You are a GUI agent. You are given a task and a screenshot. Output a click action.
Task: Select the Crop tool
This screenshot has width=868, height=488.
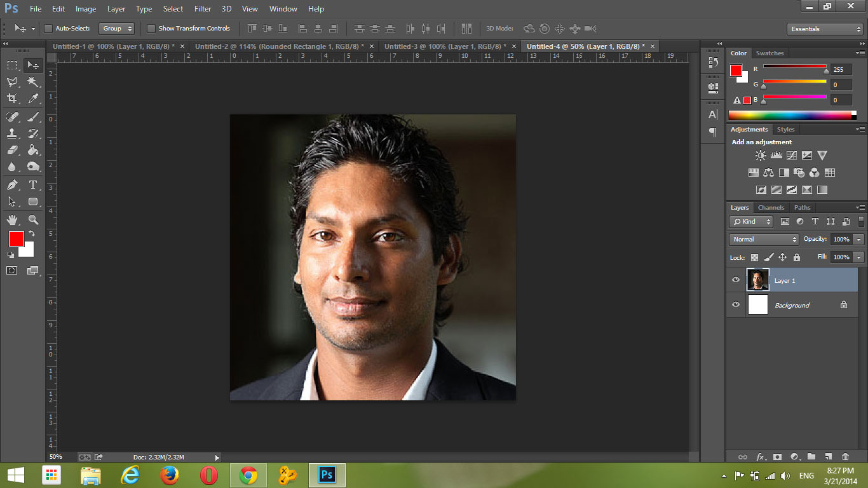pyautogui.click(x=12, y=98)
